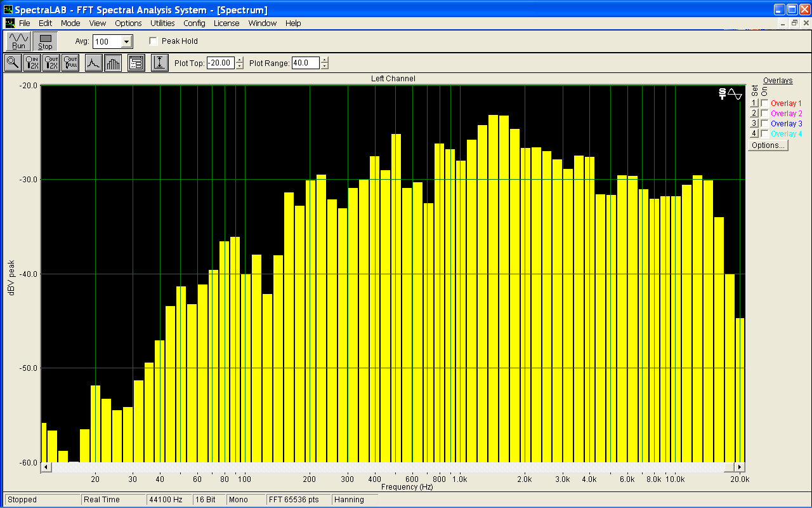Increase Plot Range with the up arrow
The image size is (812, 508).
pos(325,60)
